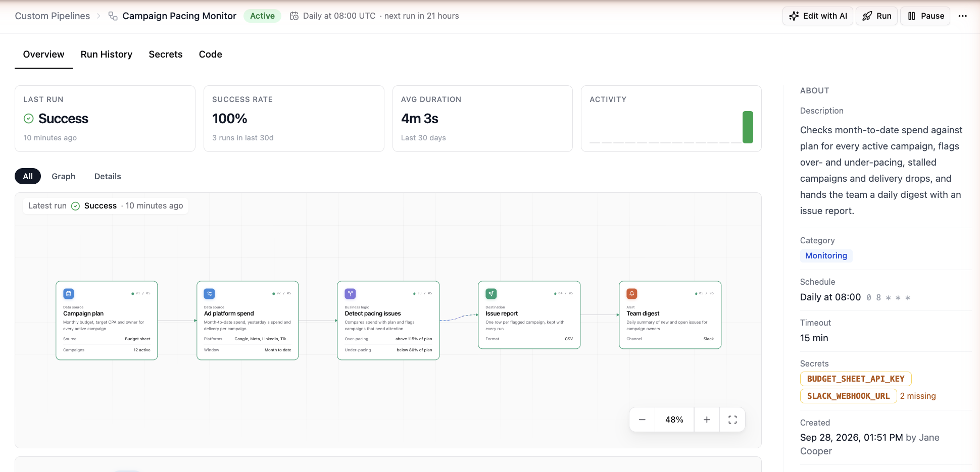Zoom in the pipeline graph
The image size is (980, 472).
pyautogui.click(x=707, y=419)
